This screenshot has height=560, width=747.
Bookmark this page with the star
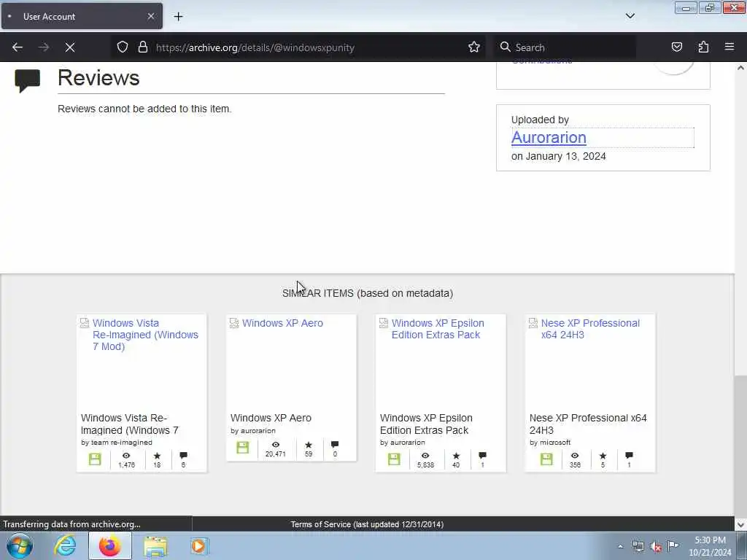coord(473,47)
